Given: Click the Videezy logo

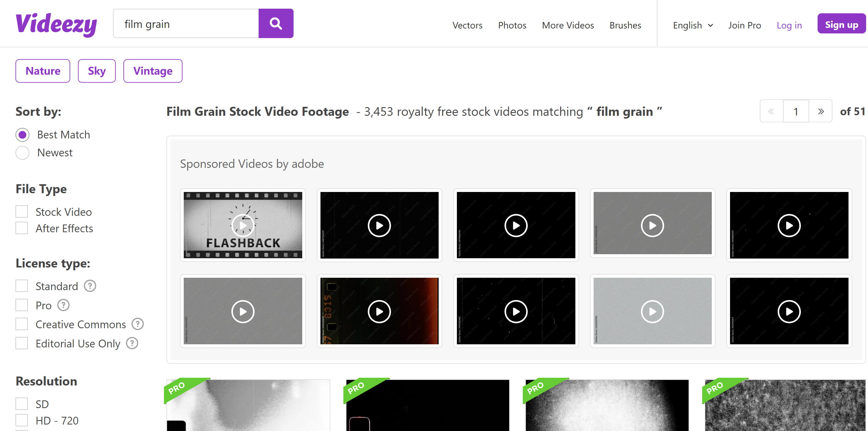Looking at the screenshot, I should [56, 24].
